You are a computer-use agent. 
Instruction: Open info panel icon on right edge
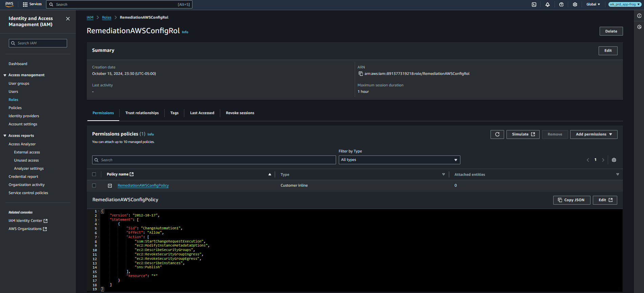[x=639, y=16]
